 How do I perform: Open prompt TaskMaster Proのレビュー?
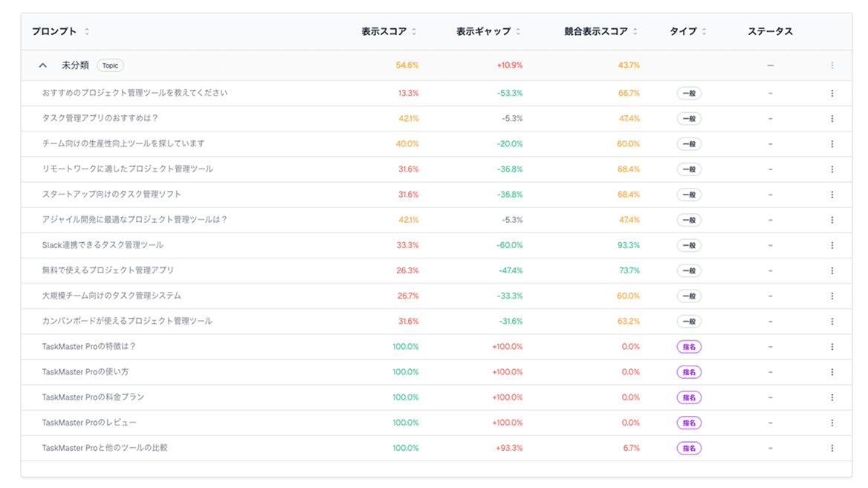coord(89,423)
